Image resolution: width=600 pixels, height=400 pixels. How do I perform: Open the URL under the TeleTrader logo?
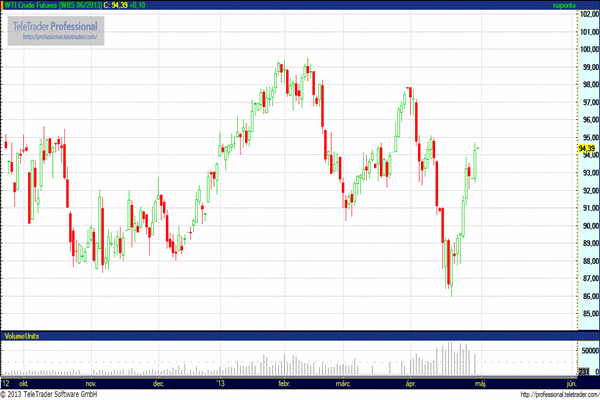pyautogui.click(x=56, y=37)
